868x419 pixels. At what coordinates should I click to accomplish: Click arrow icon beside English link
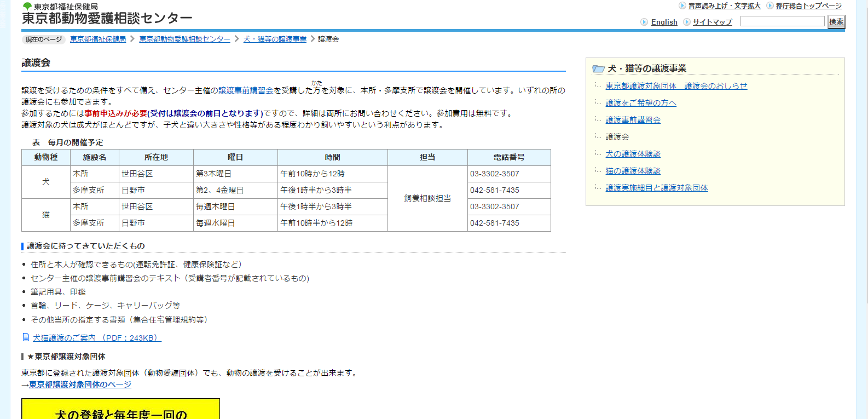tap(644, 22)
